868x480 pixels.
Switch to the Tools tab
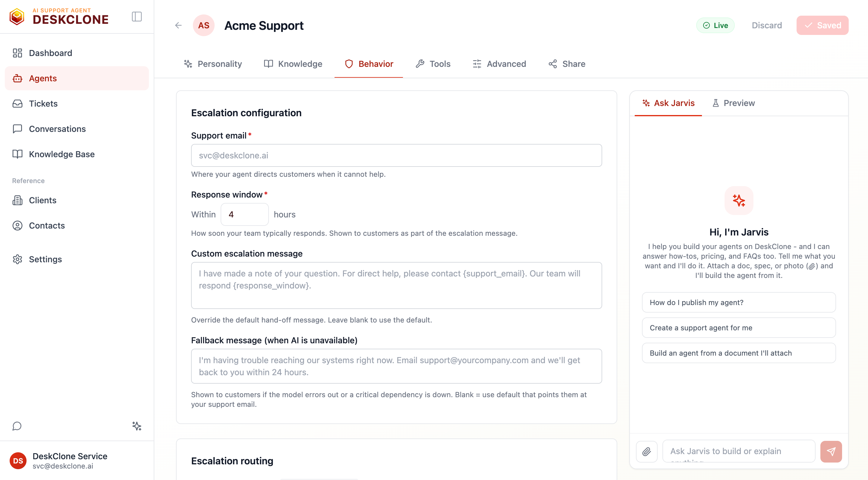433,64
